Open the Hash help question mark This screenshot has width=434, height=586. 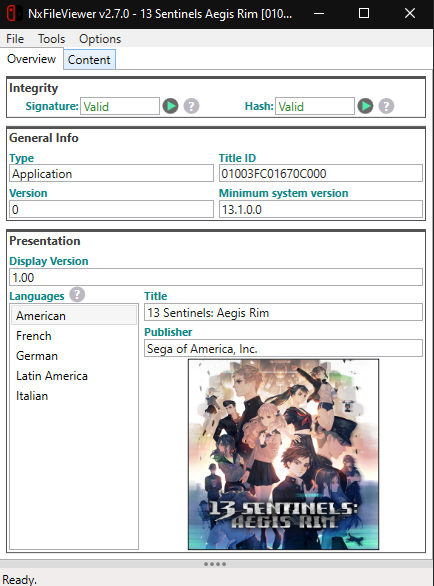(x=386, y=106)
